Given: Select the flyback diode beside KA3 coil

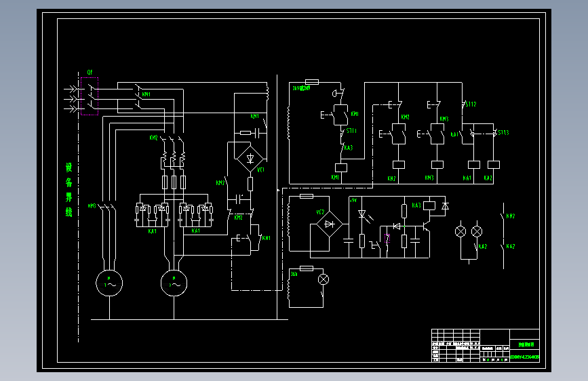Looking at the screenshot, I should point(445,206).
